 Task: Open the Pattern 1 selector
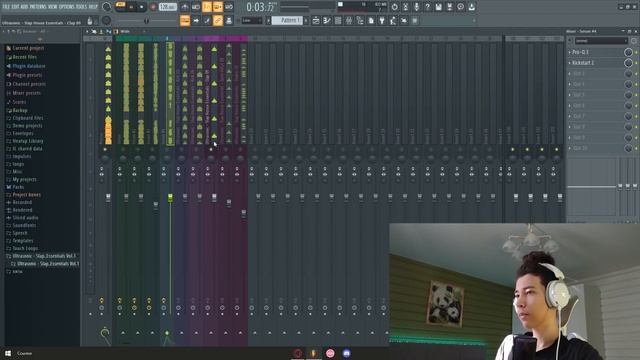pyautogui.click(x=287, y=20)
